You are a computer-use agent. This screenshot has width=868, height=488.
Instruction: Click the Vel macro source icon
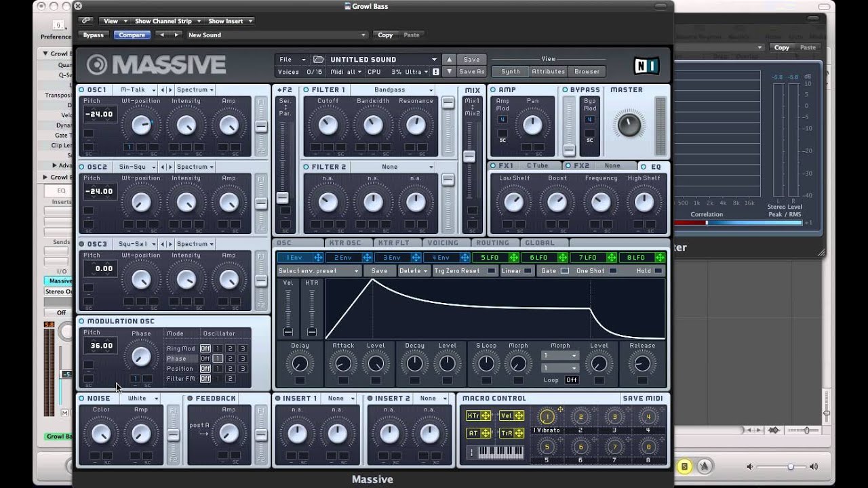click(x=512, y=415)
